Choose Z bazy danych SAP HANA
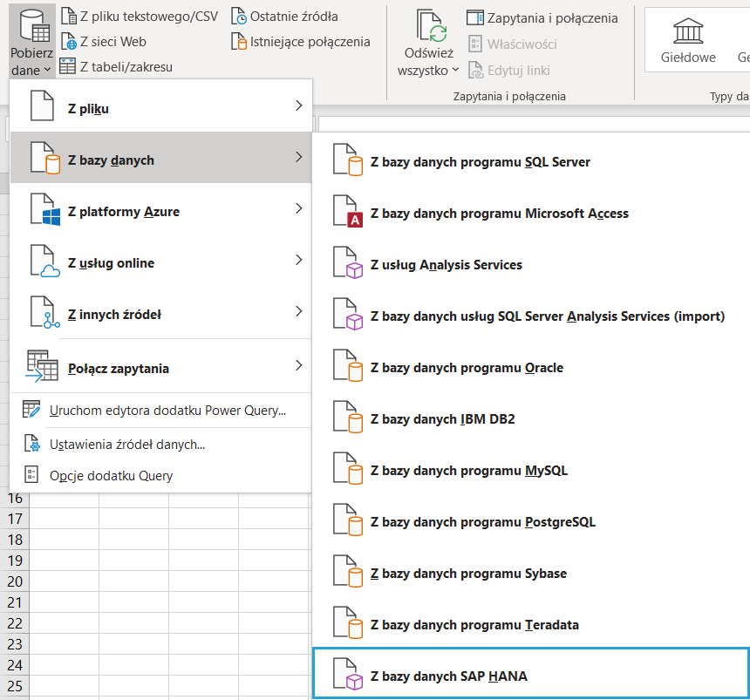This screenshot has height=700, width=750. [x=448, y=676]
